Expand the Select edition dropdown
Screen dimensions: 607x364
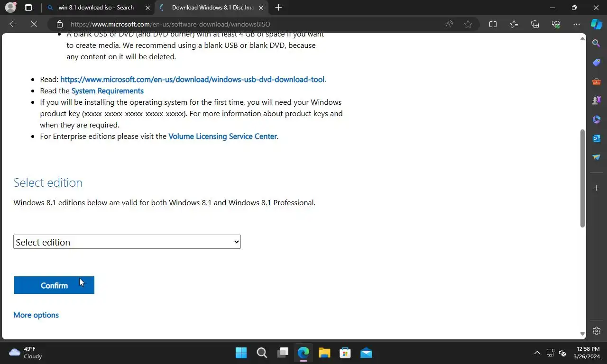[127, 242]
